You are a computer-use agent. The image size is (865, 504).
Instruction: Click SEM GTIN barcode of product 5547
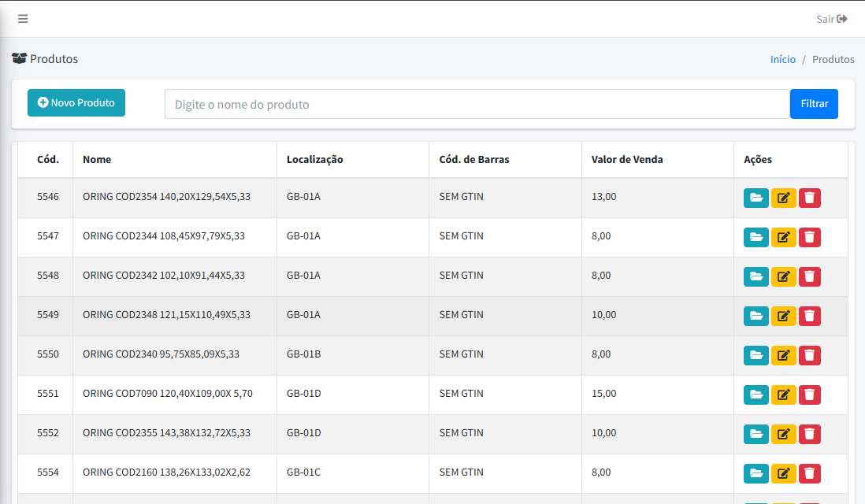461,236
